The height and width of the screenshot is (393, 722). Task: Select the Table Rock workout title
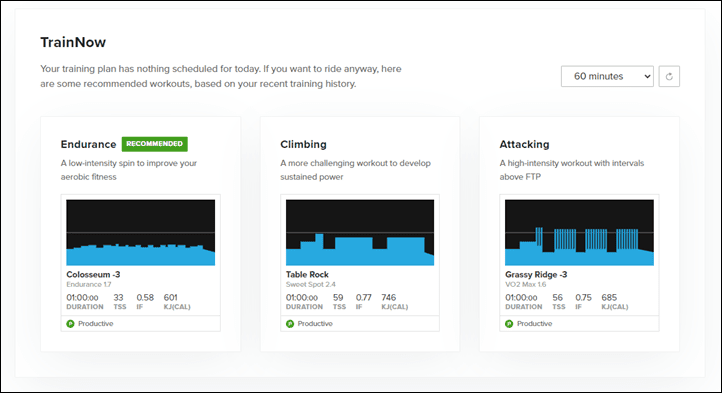[x=307, y=275]
